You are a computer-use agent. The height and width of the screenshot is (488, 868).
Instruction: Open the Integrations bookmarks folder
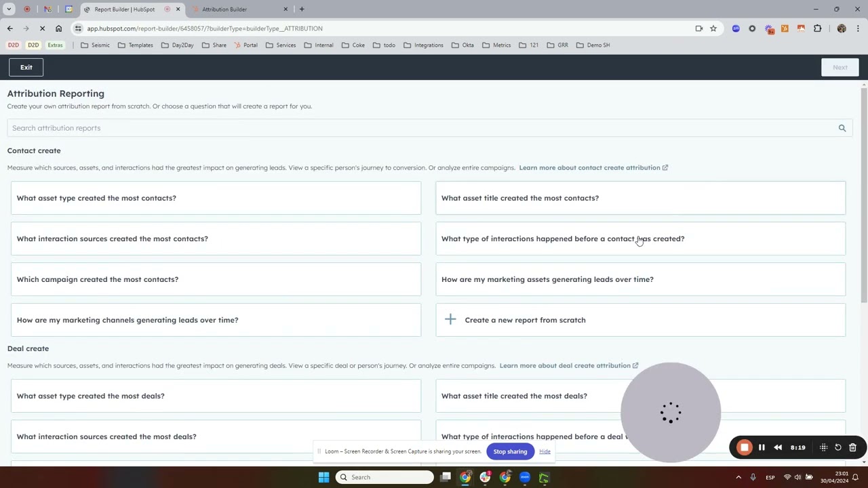pos(423,45)
